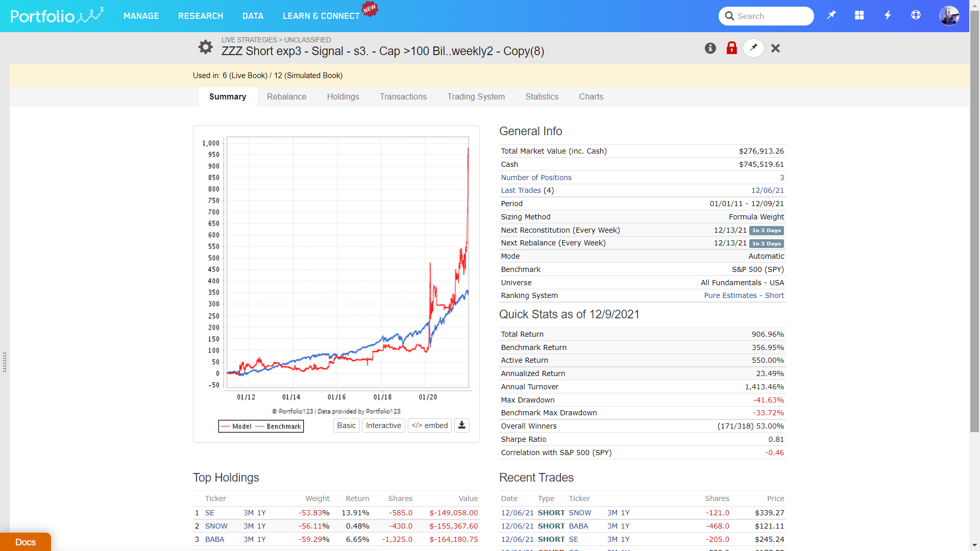Open the strategy settings gear icon

pos(205,47)
